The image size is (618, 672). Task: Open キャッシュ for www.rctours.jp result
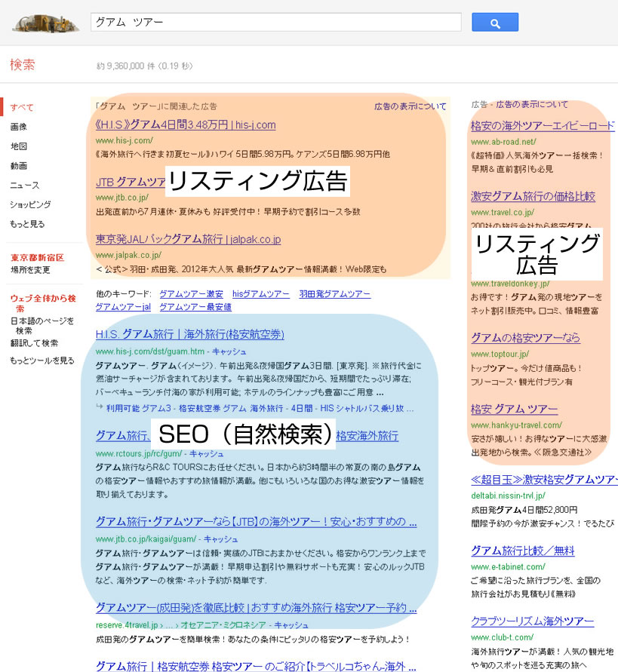206,453
